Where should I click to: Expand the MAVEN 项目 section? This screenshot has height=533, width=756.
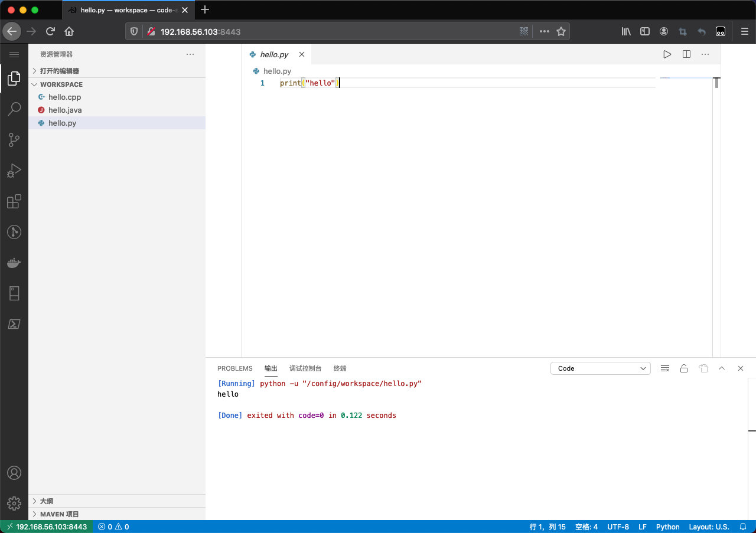117,514
